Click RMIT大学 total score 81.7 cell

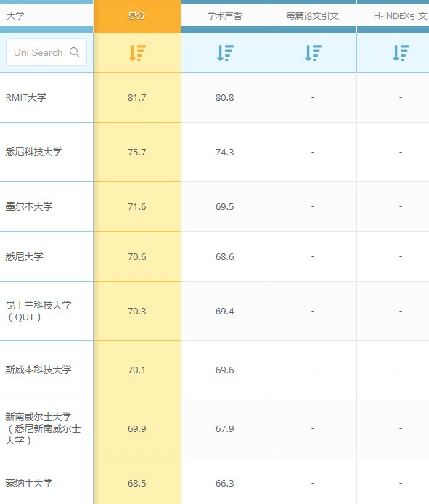coord(137,97)
